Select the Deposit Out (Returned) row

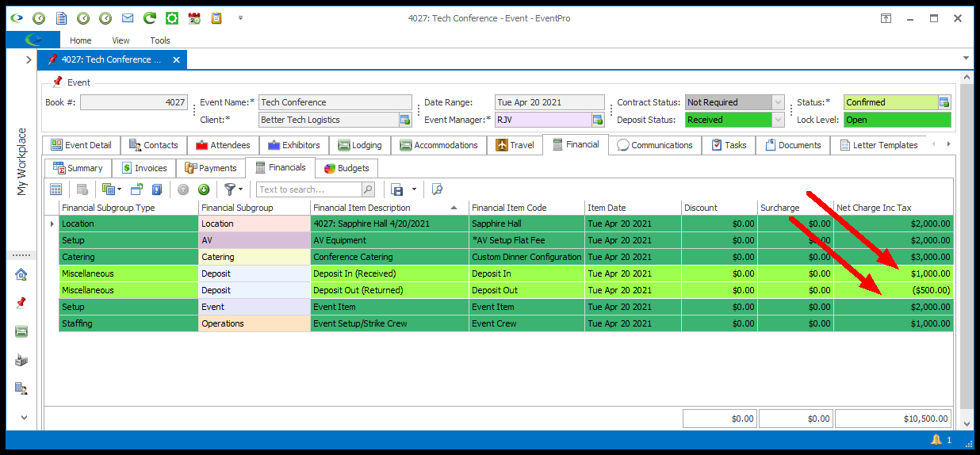click(x=506, y=290)
